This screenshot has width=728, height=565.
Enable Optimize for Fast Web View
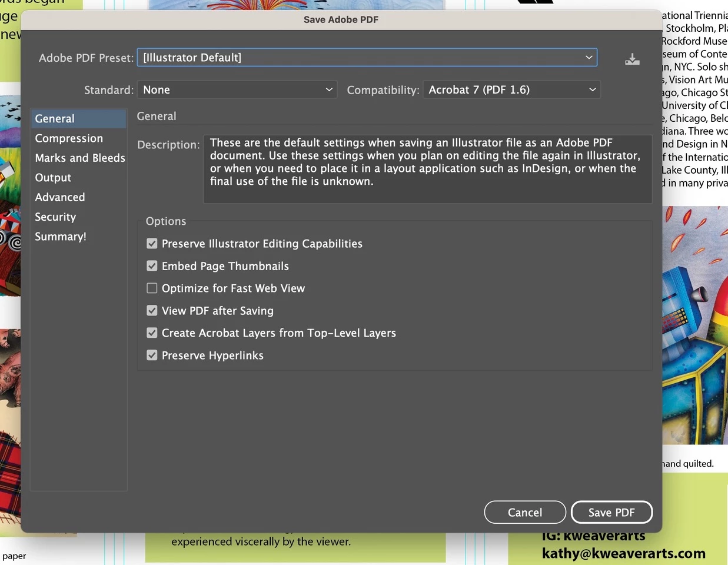[x=152, y=288]
